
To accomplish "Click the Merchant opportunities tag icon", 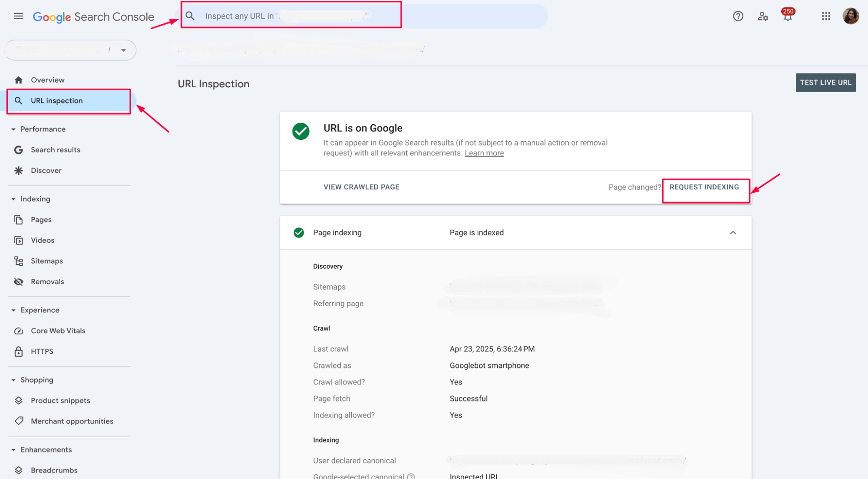I will [x=18, y=421].
